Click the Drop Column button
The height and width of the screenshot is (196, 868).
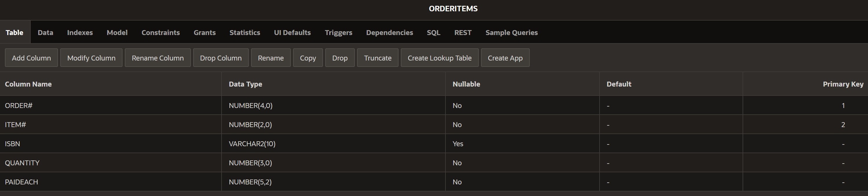tap(221, 58)
